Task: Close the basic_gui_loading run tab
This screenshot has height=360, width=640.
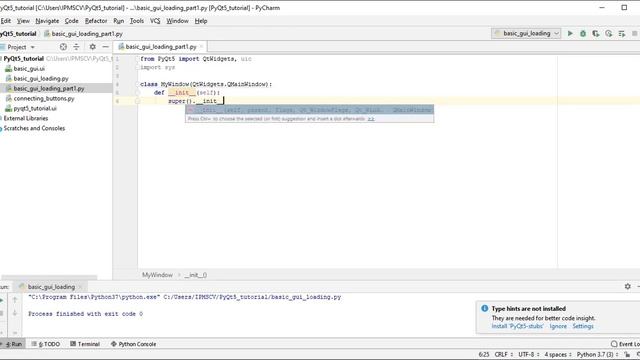Action: click(80, 287)
